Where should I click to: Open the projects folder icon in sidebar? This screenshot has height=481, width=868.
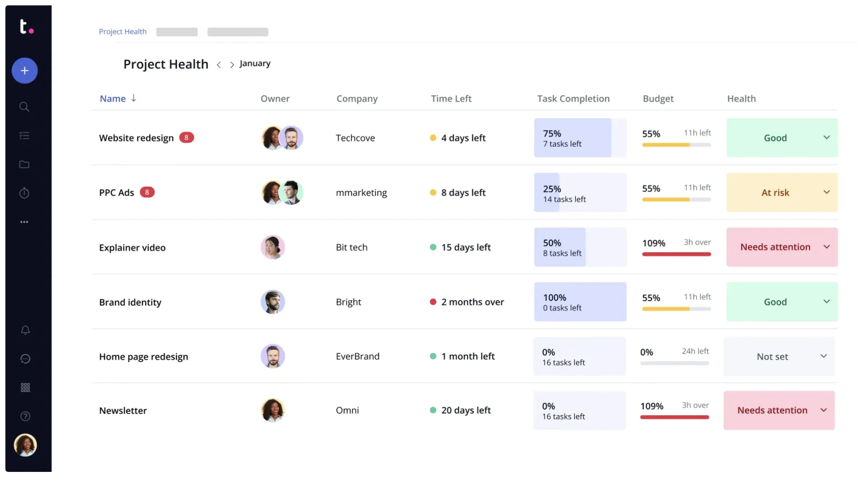point(24,164)
